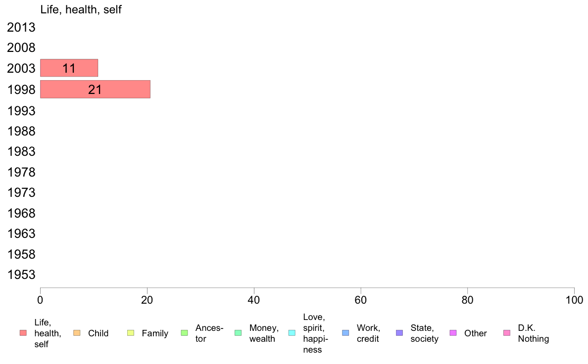Select the 2003 bar showing 11
The width and height of the screenshot is (588, 364).
click(x=69, y=68)
